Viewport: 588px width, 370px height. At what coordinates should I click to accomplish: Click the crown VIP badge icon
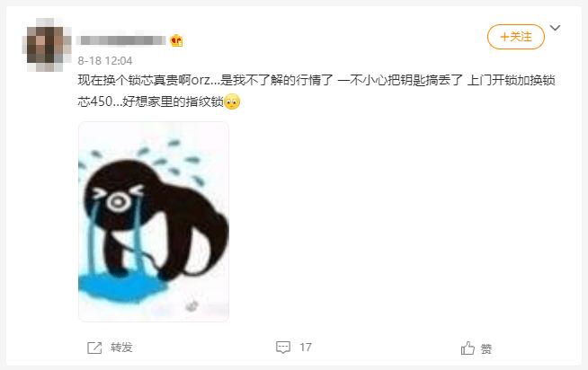tap(176, 40)
